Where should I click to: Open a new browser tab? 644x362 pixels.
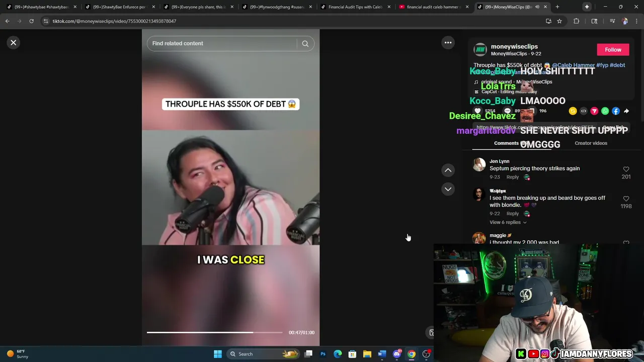(x=557, y=7)
